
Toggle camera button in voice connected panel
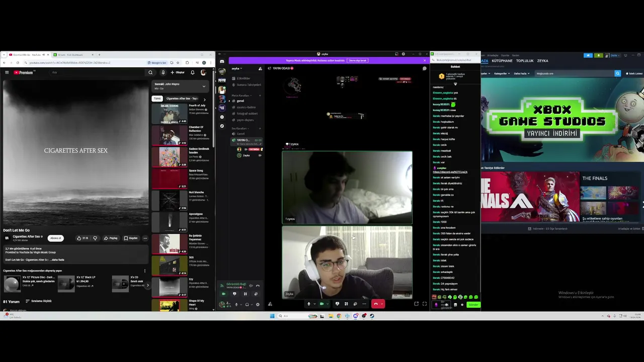[x=223, y=294]
